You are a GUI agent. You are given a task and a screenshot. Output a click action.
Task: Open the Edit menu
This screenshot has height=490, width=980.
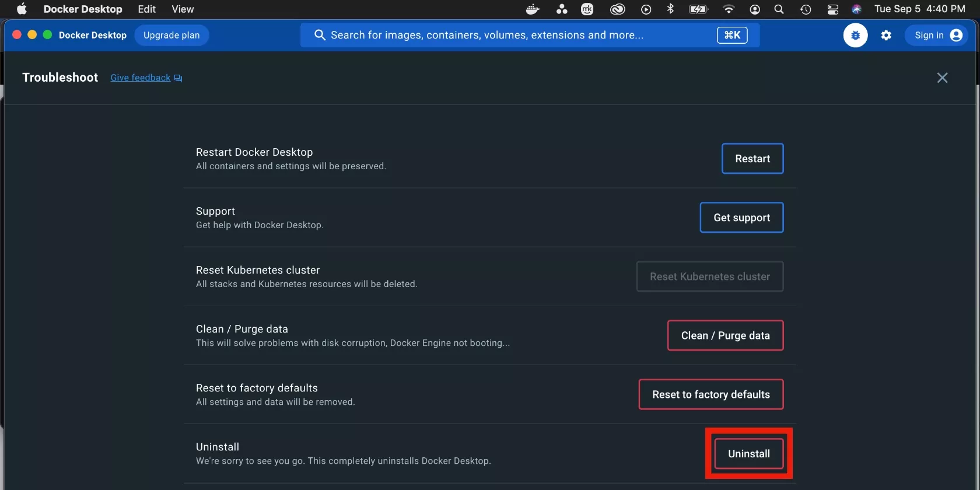(146, 9)
